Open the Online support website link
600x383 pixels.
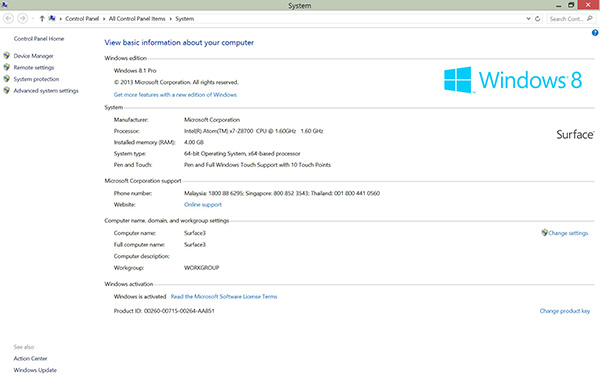click(203, 205)
